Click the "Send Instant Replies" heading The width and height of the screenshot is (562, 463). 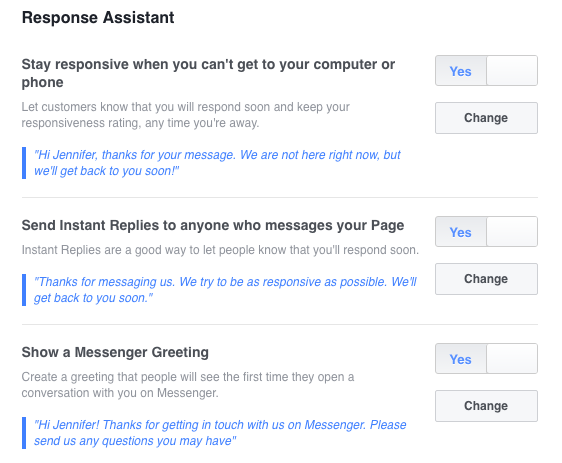point(213,225)
